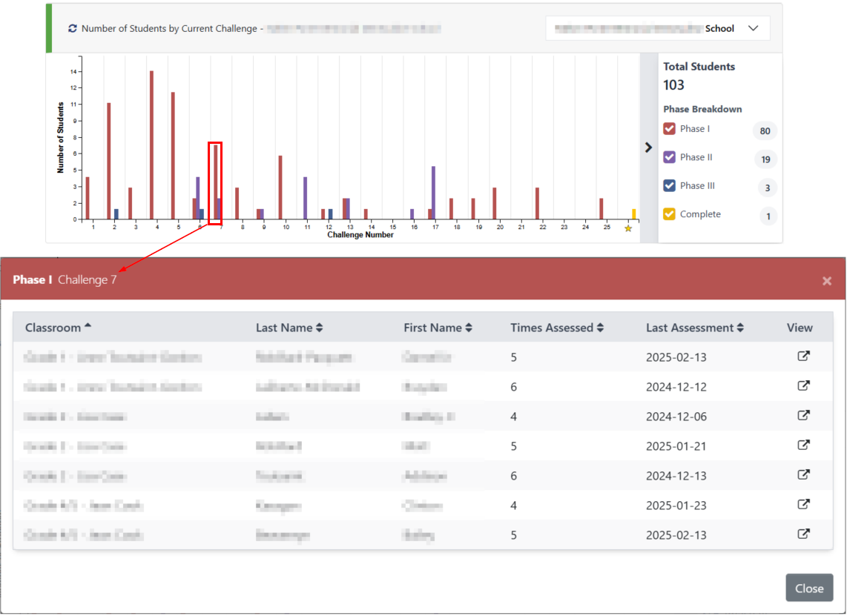Viewport: 847px width, 616px height.
Task: Select the tall red bar for challenge 4
Action: coord(152,145)
